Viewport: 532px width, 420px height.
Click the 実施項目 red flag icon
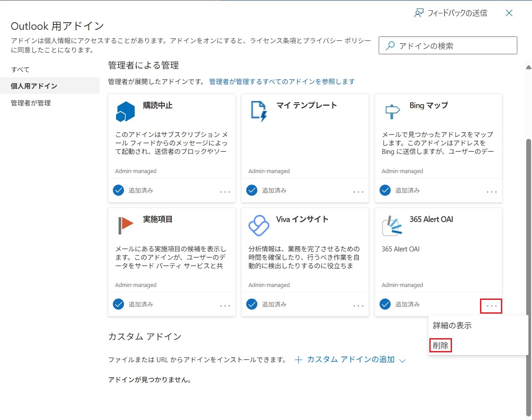(x=125, y=225)
